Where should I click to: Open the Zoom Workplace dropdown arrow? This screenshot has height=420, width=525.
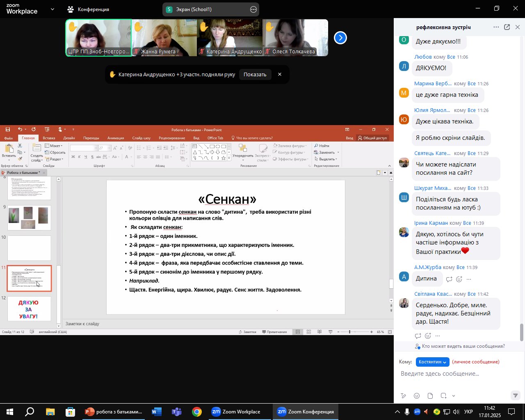(x=52, y=9)
